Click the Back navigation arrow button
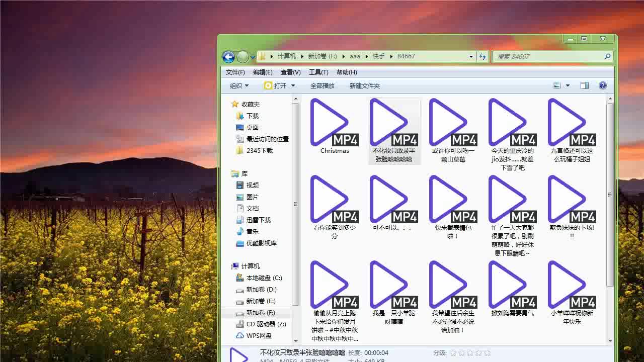 (x=228, y=57)
